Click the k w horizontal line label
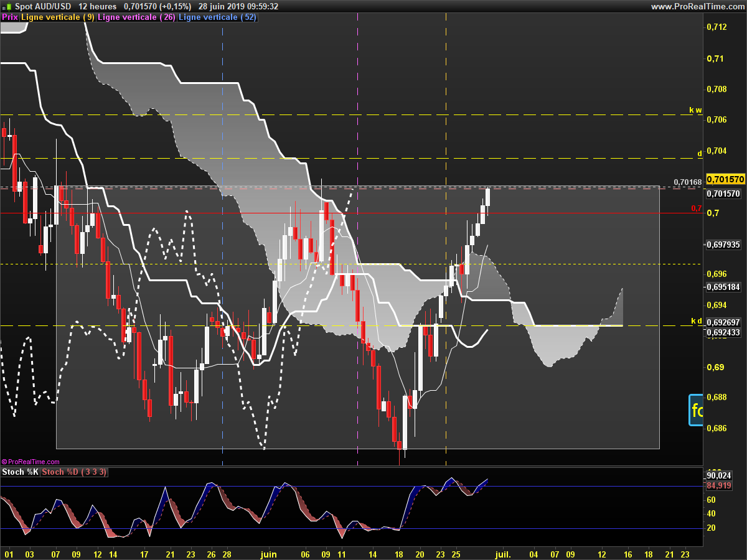This screenshot has height=560, width=747. [x=695, y=110]
